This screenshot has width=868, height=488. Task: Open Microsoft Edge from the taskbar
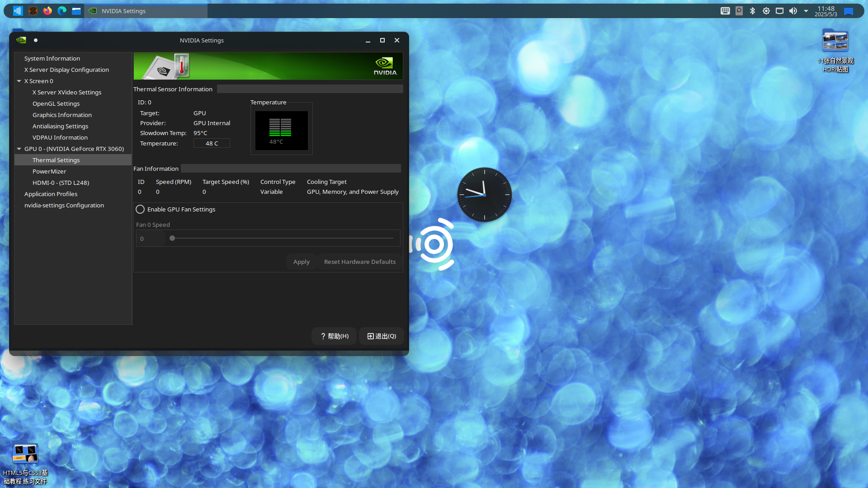[62, 11]
